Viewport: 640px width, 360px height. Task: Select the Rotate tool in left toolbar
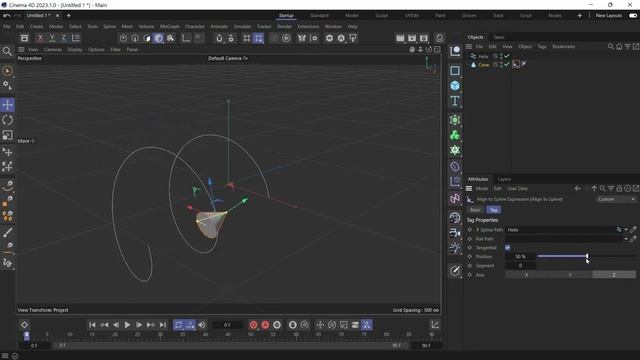pos(7,120)
